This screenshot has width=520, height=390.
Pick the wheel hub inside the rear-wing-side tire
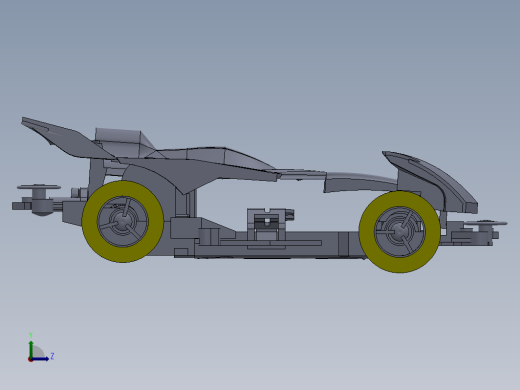point(123,221)
